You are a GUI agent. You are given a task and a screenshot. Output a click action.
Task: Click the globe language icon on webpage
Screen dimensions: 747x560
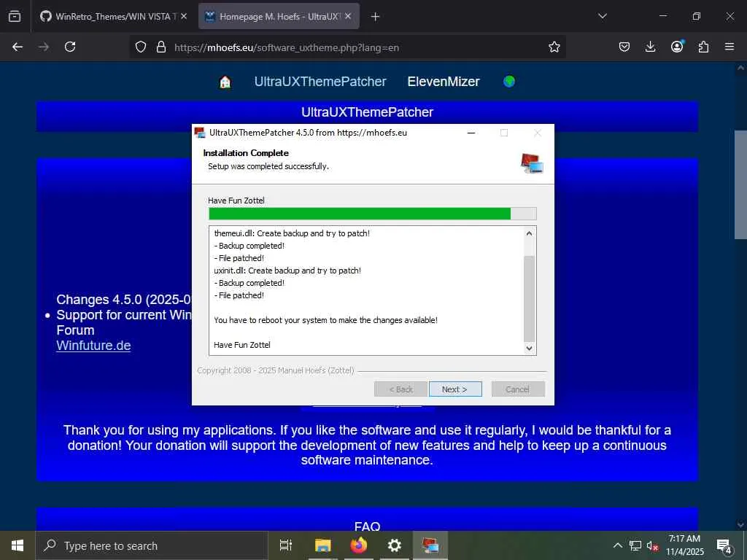[508, 82]
